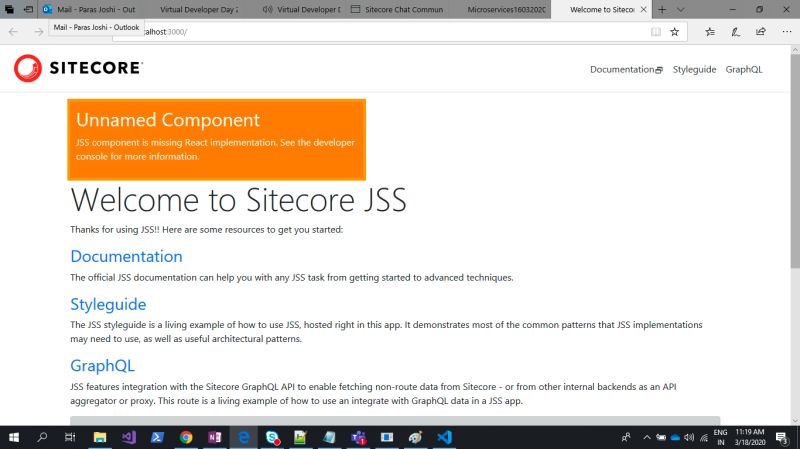This screenshot has width=800, height=449.
Task: Open the Favorites hub icon
Action: pos(710,32)
